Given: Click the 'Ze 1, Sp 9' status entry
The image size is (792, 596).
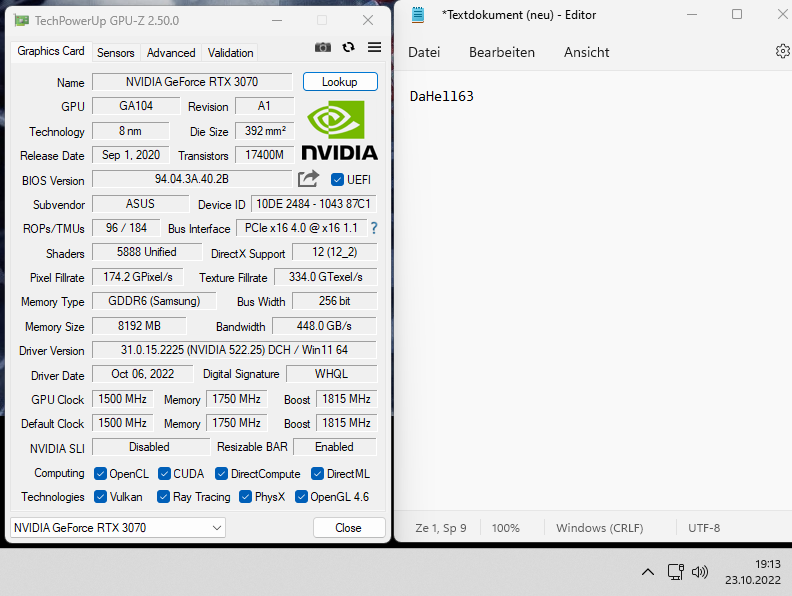Looking at the screenshot, I should pos(441,528).
